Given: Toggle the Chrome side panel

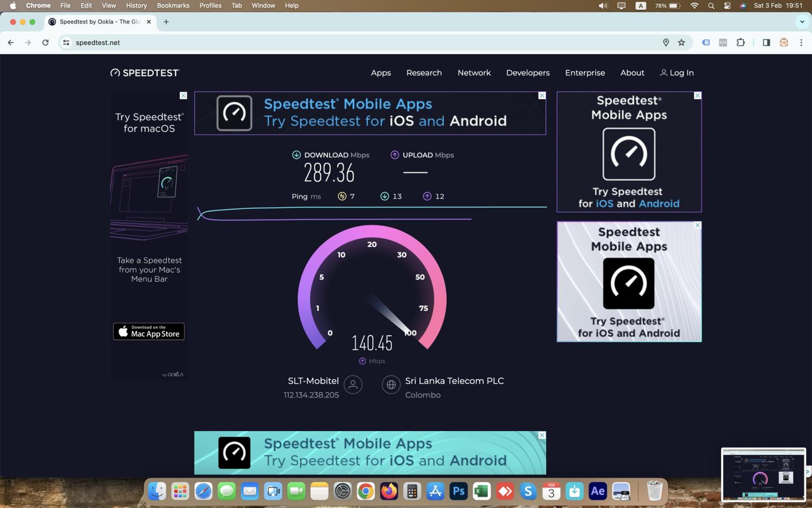Looking at the screenshot, I should pos(766,43).
